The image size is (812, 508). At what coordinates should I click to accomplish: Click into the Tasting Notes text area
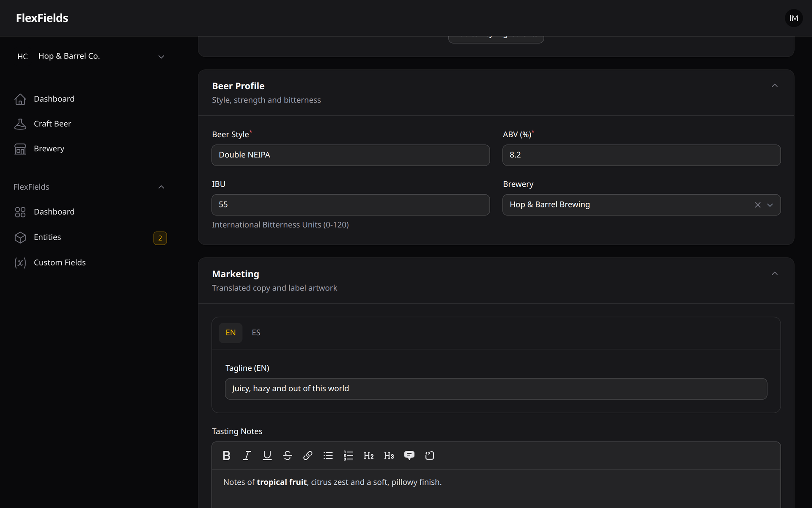[496, 489]
